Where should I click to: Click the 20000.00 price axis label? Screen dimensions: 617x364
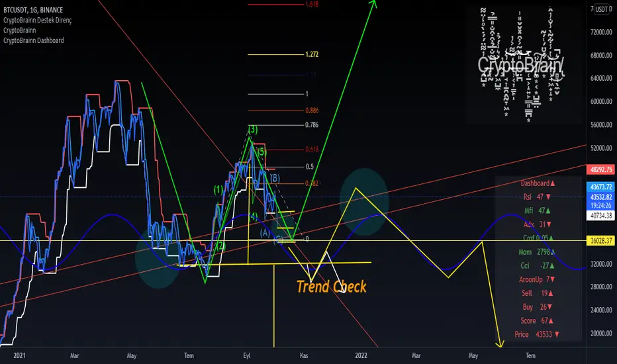pos(601,334)
